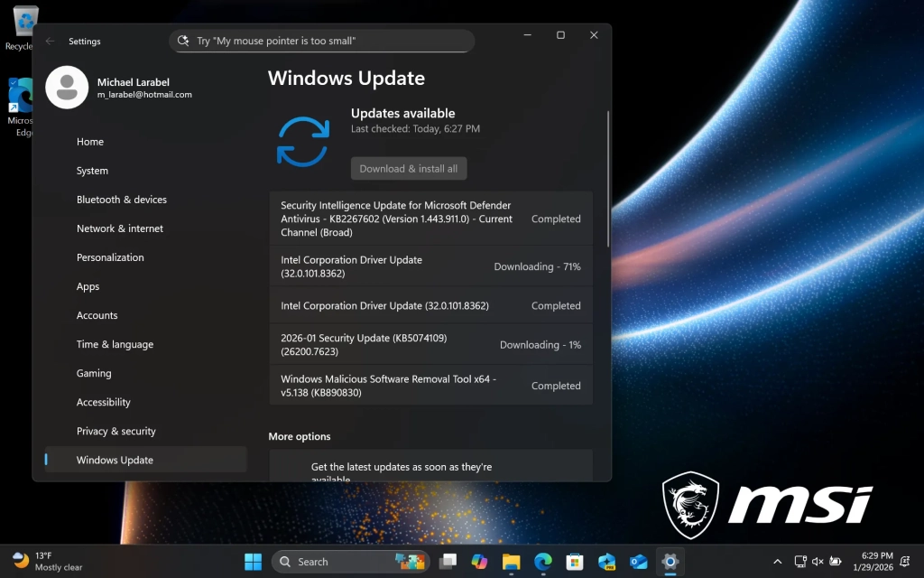Screen dimensions: 924x578
Task: Show hidden system tray icons
Action: coord(777,562)
